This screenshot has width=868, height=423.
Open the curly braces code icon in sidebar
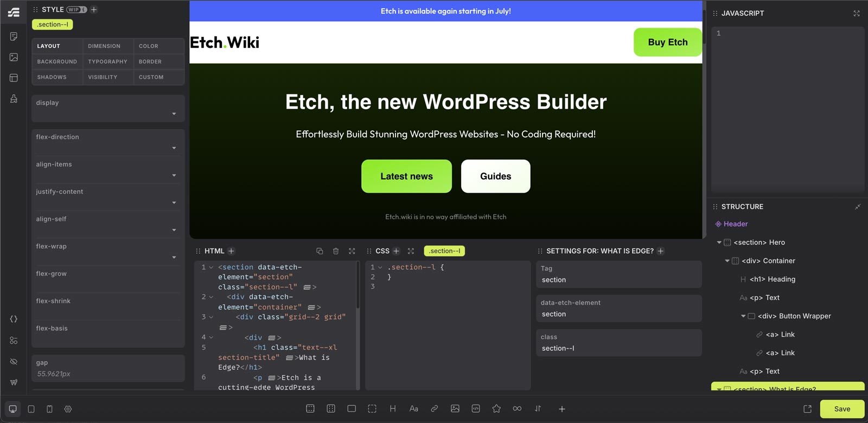(x=14, y=319)
